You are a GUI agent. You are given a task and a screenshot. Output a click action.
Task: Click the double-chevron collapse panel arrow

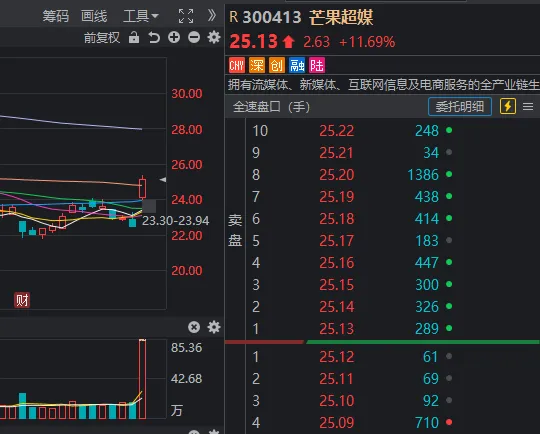212,16
